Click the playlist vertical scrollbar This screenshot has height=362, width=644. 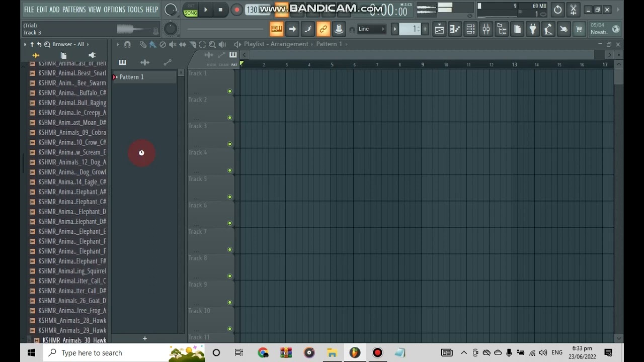coord(618,77)
